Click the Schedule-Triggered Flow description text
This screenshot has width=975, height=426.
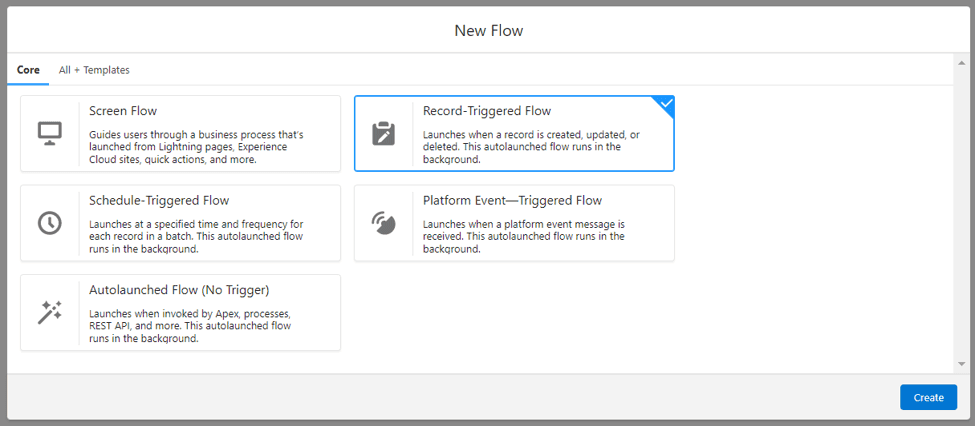[197, 236]
